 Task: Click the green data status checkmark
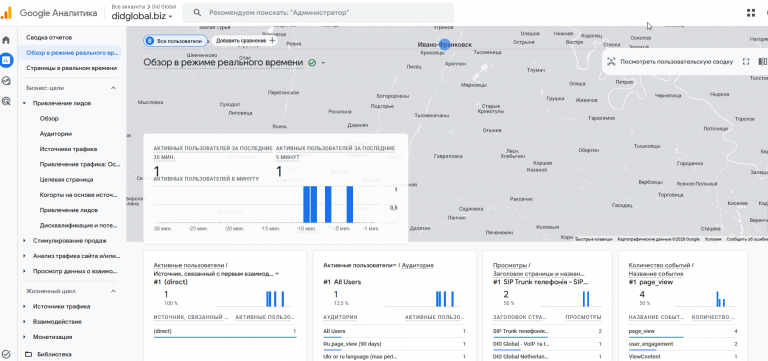click(x=312, y=63)
